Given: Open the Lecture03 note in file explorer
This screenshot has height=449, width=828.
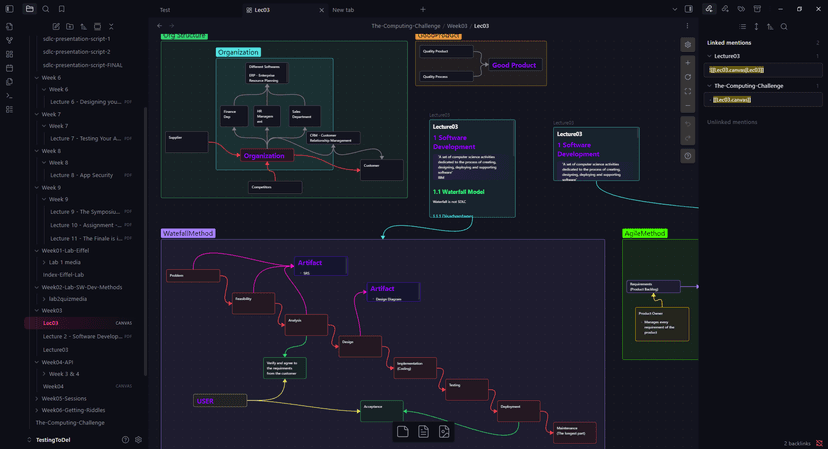Looking at the screenshot, I should click(55, 350).
